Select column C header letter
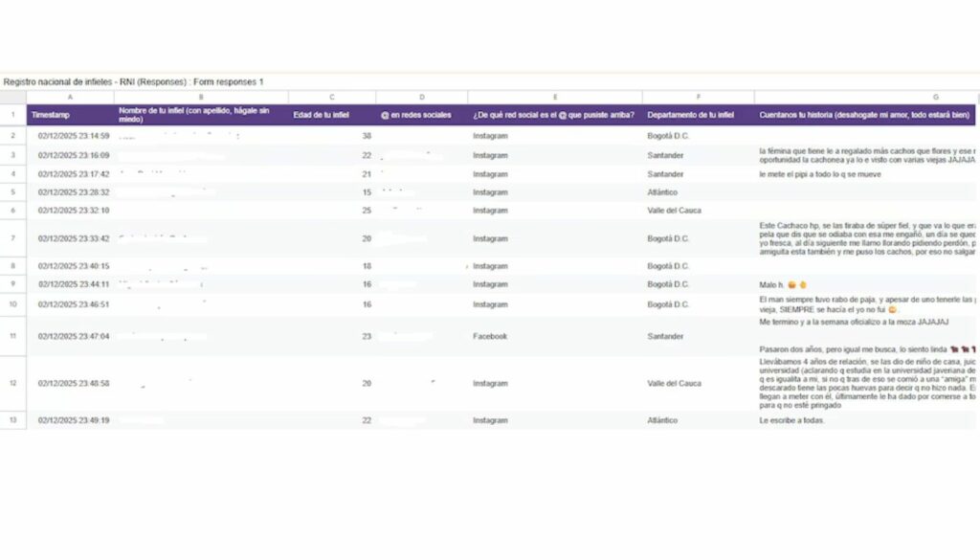 [x=331, y=97]
